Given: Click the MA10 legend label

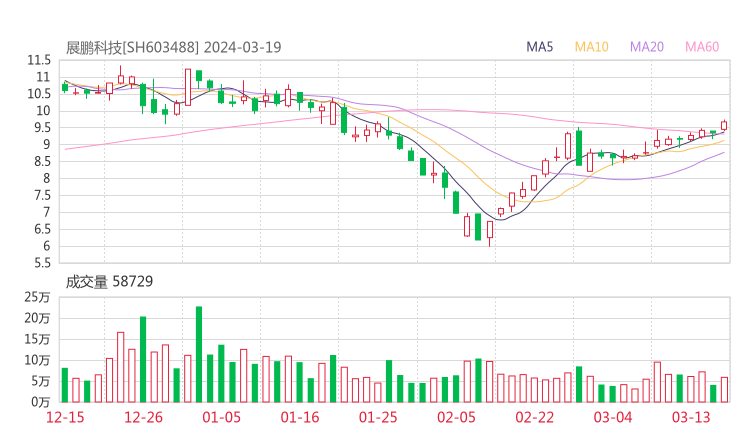Looking at the screenshot, I should pos(591,47).
